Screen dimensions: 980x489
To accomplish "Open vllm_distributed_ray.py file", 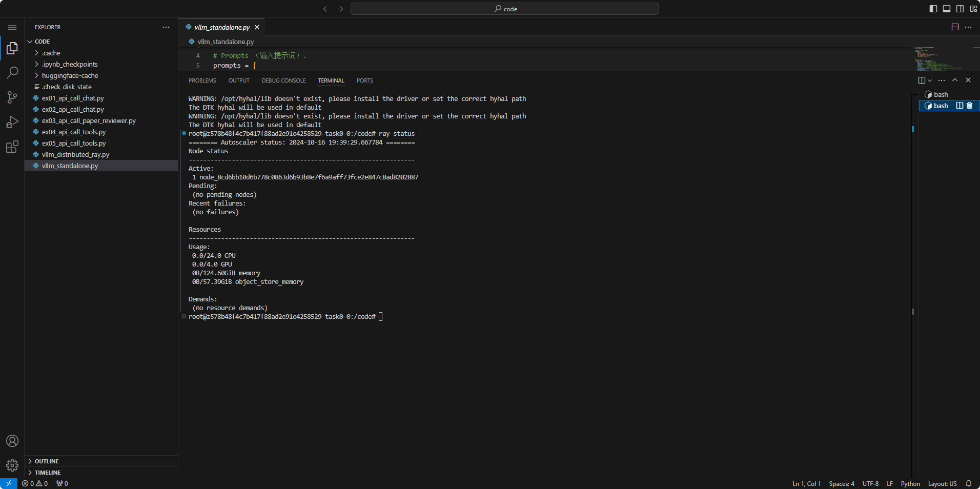I will click(101, 154).
